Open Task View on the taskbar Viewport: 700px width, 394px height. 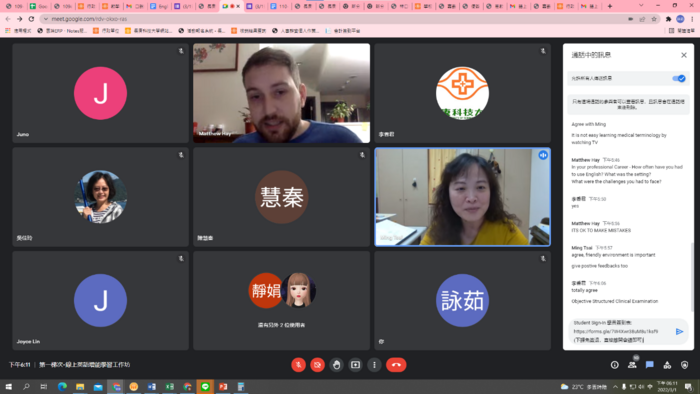(43, 386)
